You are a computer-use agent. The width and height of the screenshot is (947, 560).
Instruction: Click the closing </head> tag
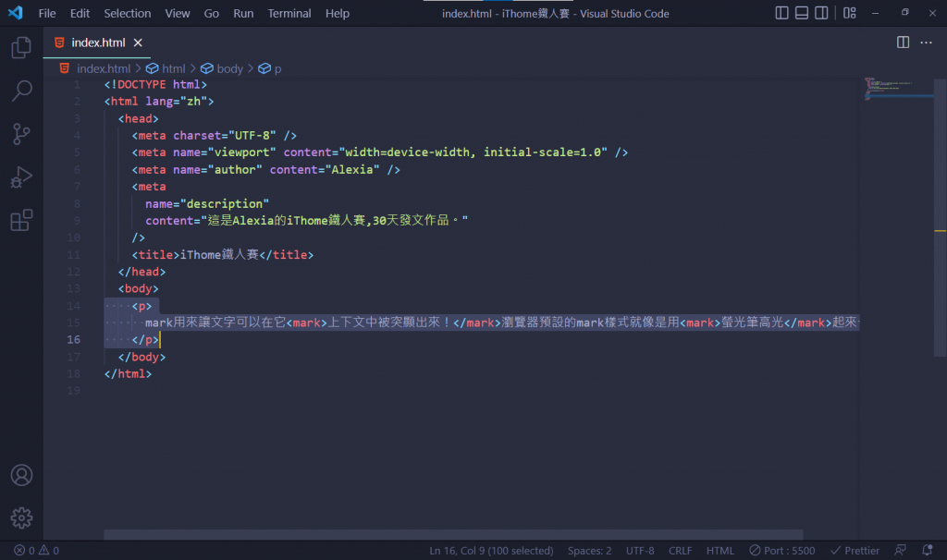(141, 273)
